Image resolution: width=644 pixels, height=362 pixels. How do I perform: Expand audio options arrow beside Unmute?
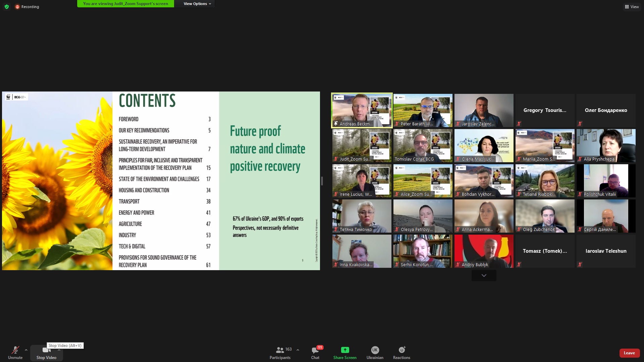pos(26,350)
